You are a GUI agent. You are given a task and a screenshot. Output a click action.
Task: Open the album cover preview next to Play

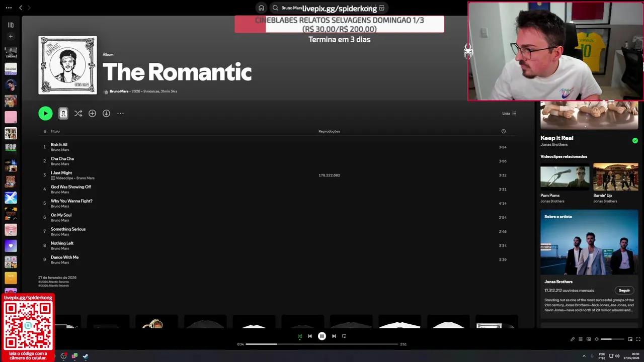click(x=63, y=114)
